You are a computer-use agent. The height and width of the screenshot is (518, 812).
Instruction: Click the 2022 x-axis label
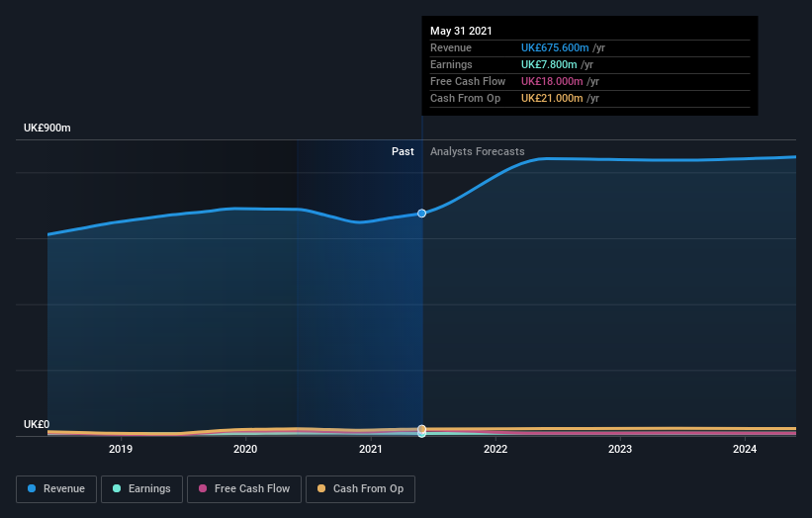496,449
